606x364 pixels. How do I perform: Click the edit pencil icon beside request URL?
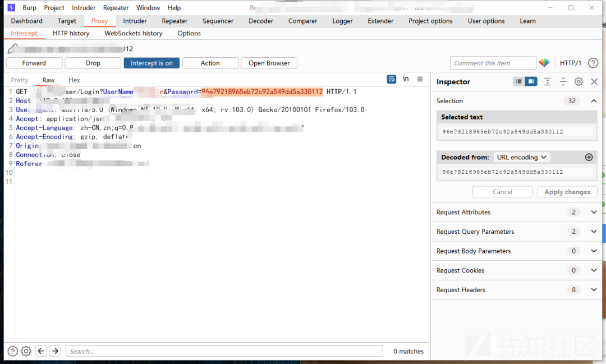(x=13, y=49)
